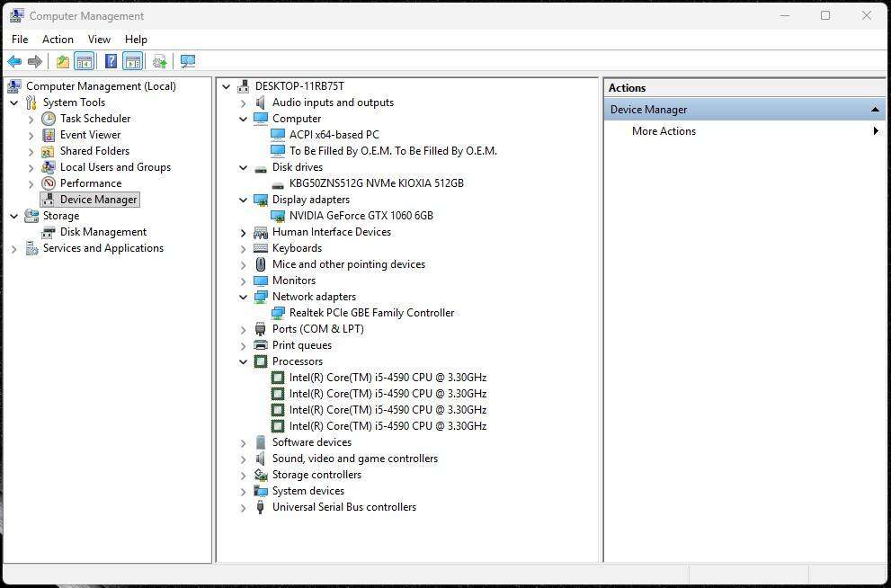Click the Print queues printer icon

coord(260,345)
